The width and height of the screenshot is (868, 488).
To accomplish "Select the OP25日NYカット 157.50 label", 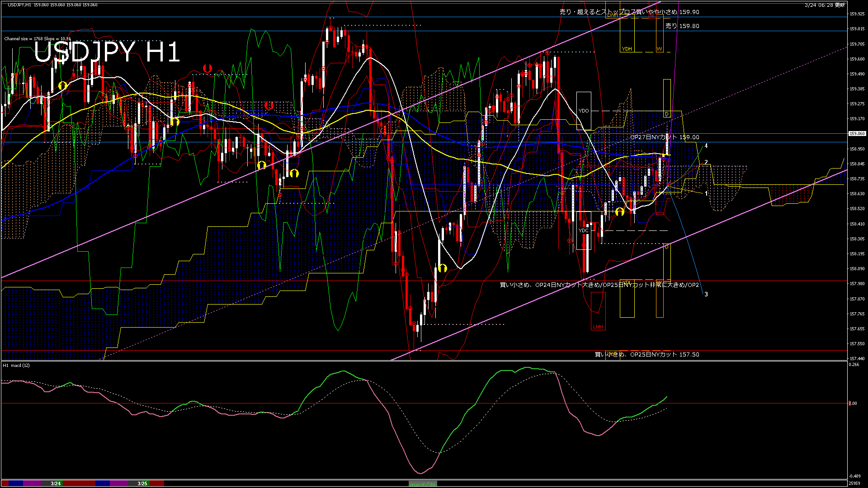I will 646,355.
